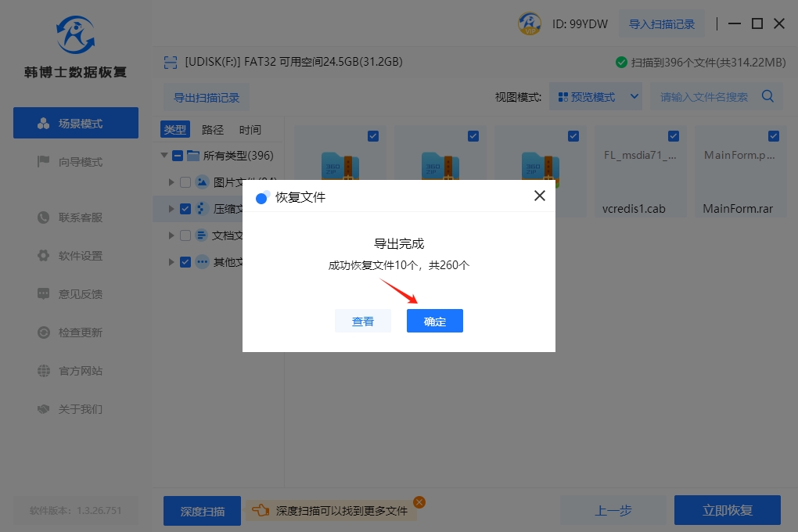Collapse the 所有类型 tree node
The image size is (798, 532).
click(164, 156)
